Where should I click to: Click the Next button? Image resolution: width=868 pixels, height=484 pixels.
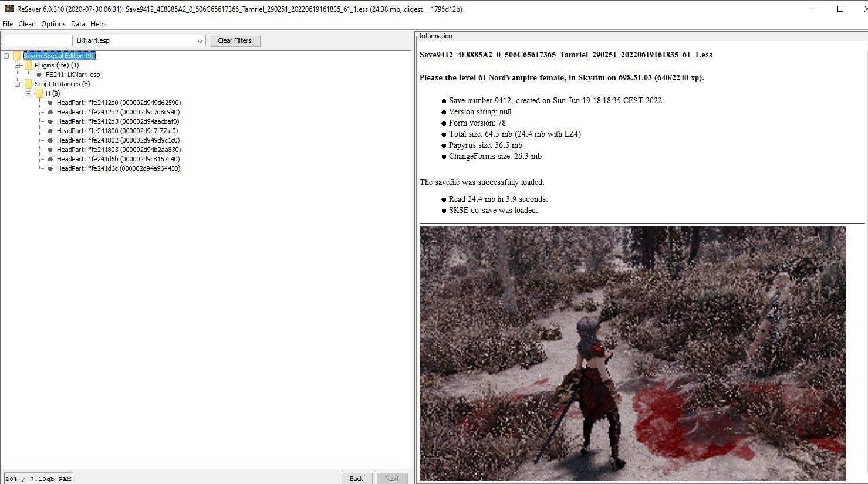click(392, 479)
